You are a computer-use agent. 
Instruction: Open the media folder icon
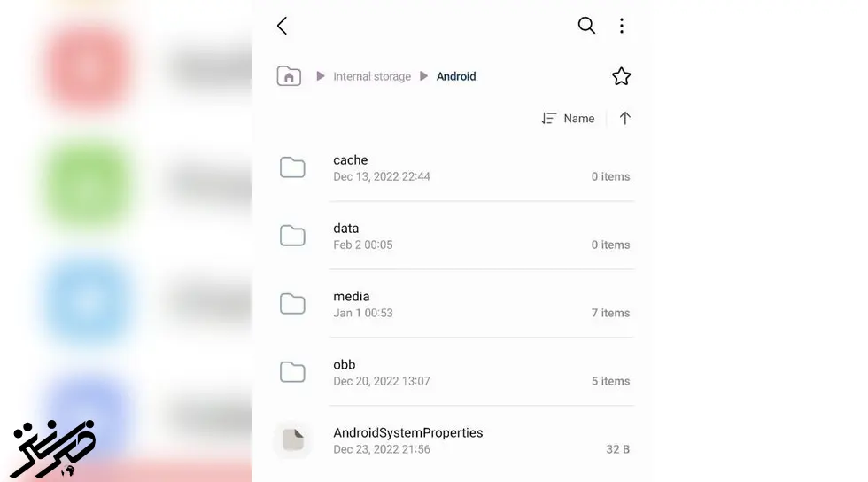(x=292, y=304)
